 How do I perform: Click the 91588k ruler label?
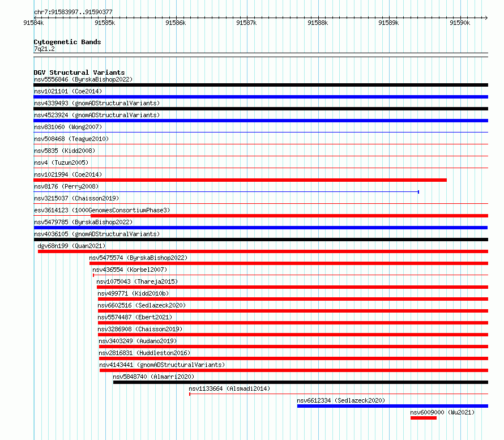click(318, 23)
